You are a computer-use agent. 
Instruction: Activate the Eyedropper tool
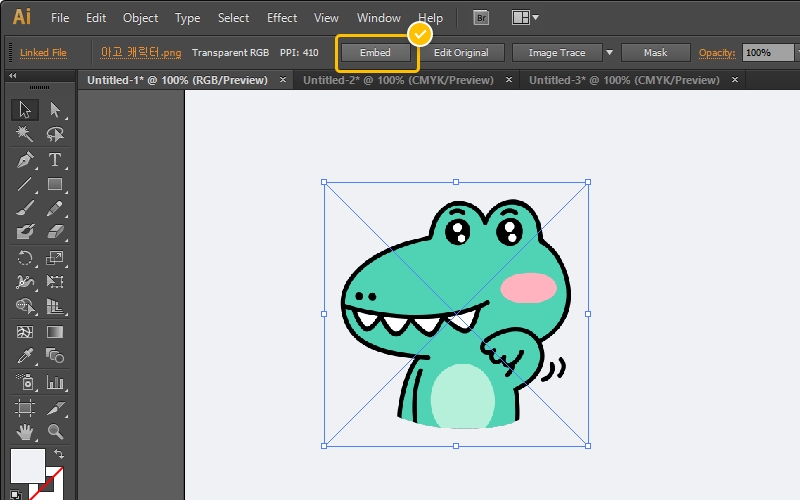(x=25, y=357)
